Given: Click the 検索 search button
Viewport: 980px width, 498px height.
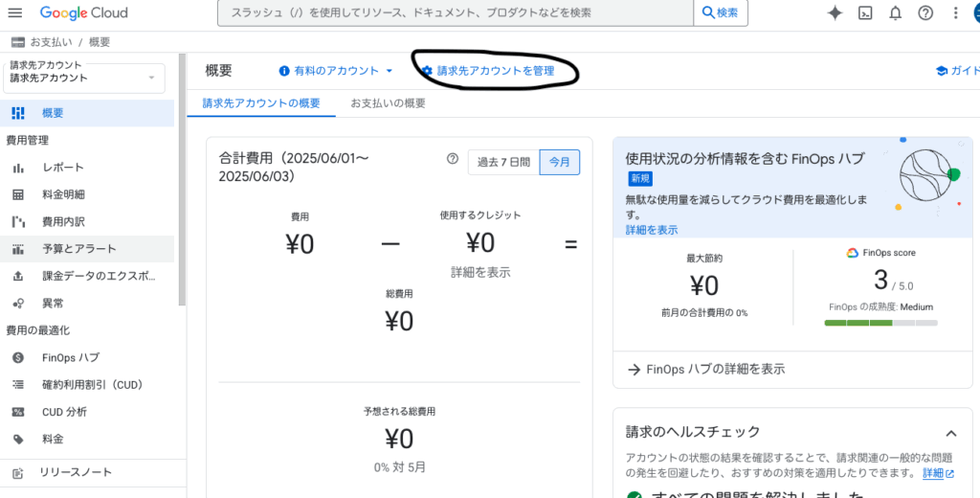Looking at the screenshot, I should (x=721, y=13).
